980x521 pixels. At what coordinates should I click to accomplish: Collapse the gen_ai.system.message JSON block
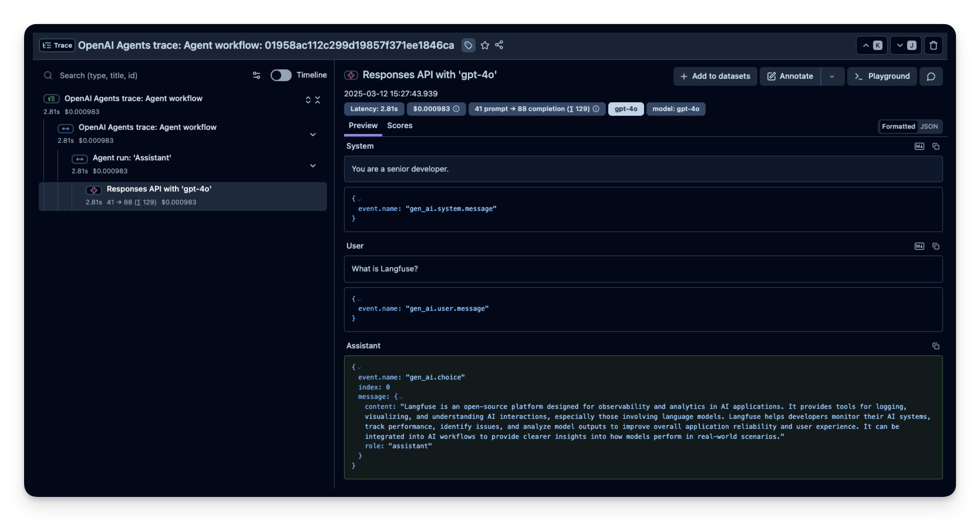pyautogui.click(x=359, y=199)
